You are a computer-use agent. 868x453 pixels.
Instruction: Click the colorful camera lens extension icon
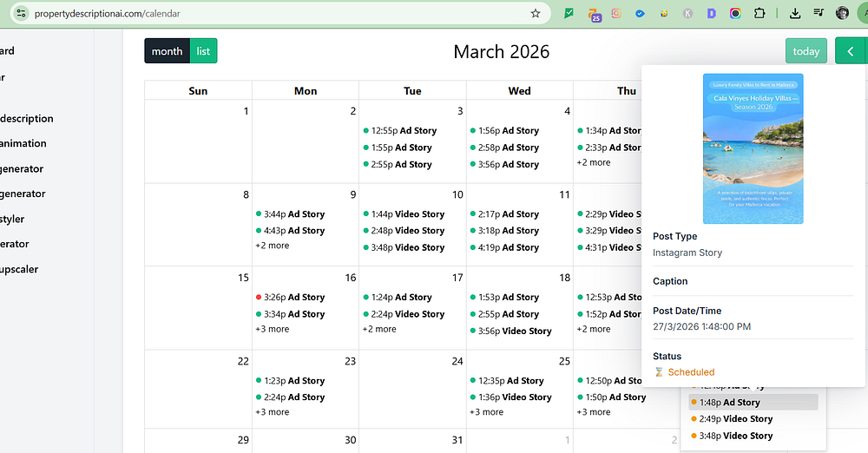tap(735, 13)
